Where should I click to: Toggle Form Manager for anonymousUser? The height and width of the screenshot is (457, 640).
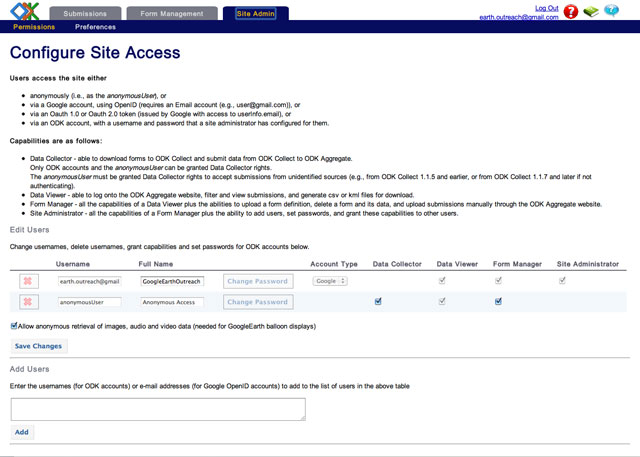498,301
